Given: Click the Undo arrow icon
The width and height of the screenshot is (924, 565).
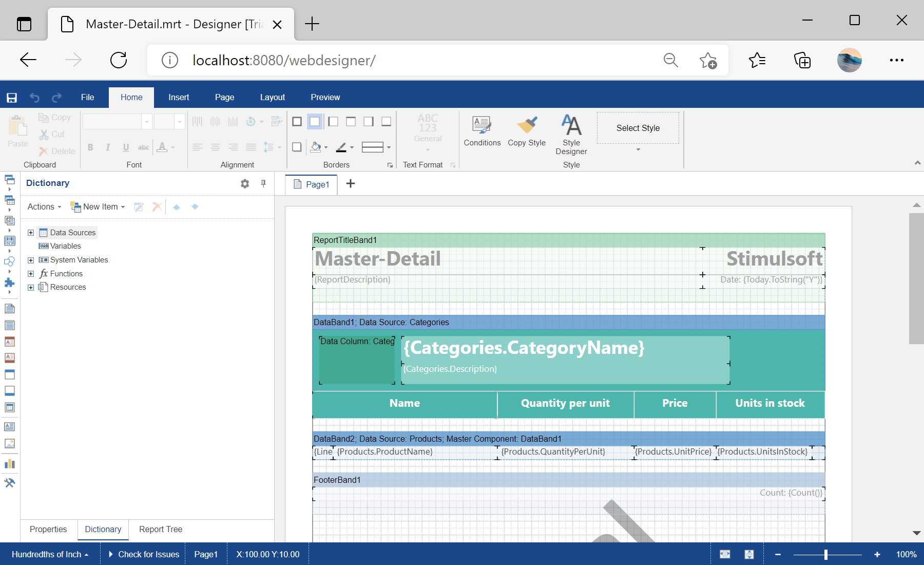Looking at the screenshot, I should click(x=34, y=98).
